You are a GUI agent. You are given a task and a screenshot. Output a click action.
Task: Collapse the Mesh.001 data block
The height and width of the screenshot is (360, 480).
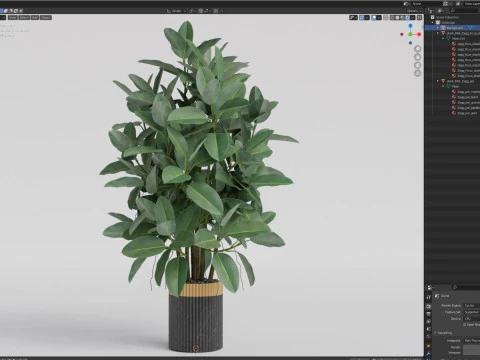pyautogui.click(x=443, y=38)
